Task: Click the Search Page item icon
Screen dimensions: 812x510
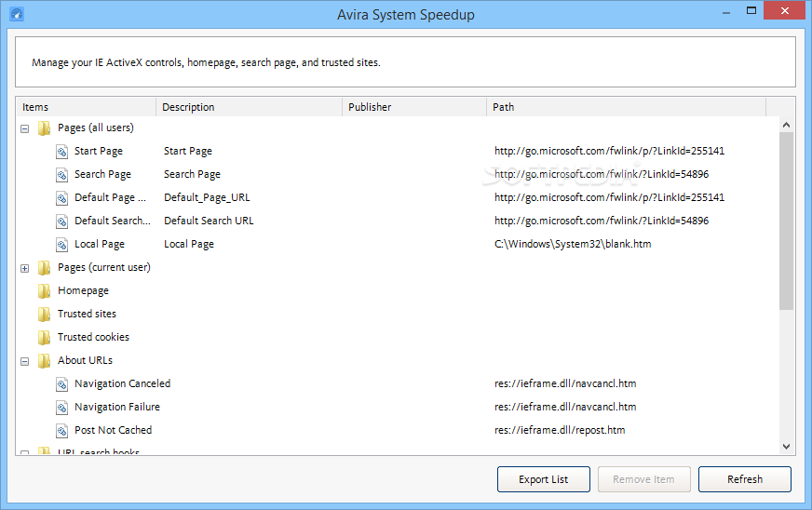Action: point(61,174)
